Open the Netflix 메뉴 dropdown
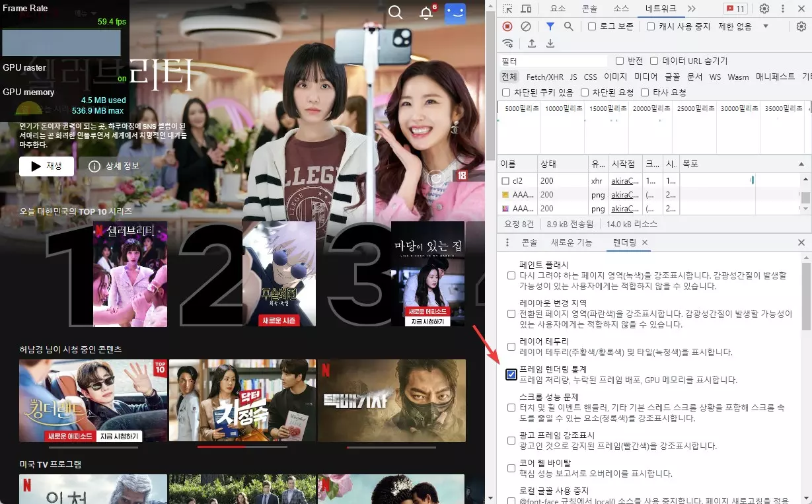 (x=86, y=13)
